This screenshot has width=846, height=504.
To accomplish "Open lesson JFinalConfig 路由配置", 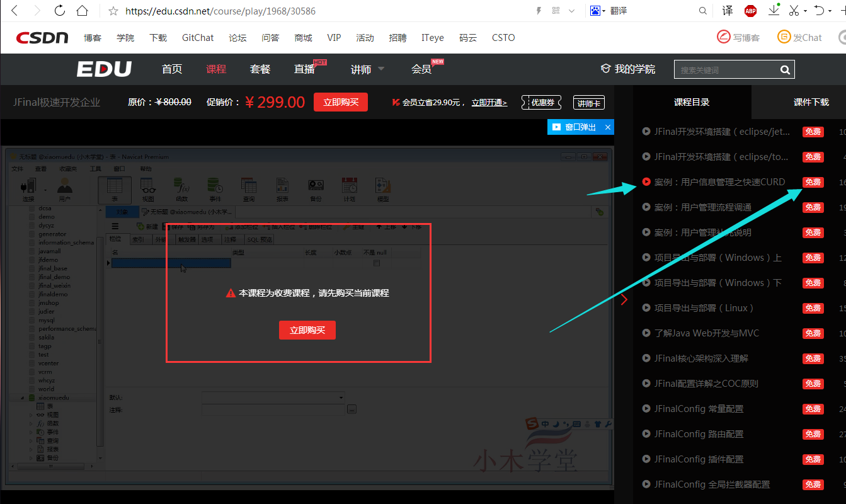I will point(699,434).
